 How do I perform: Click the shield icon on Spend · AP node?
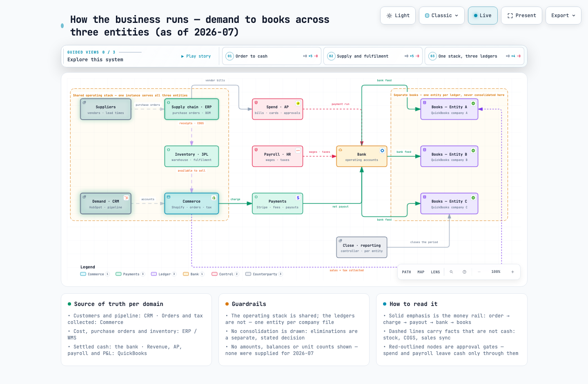coord(256,103)
